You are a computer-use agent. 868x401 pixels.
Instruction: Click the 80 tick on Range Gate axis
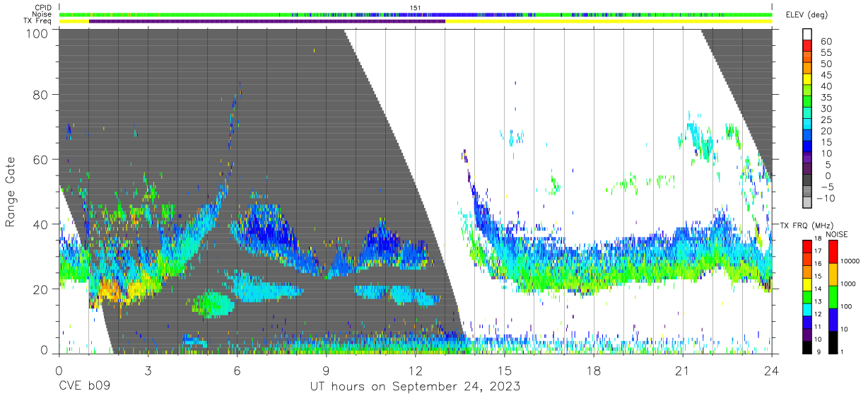[x=41, y=95]
